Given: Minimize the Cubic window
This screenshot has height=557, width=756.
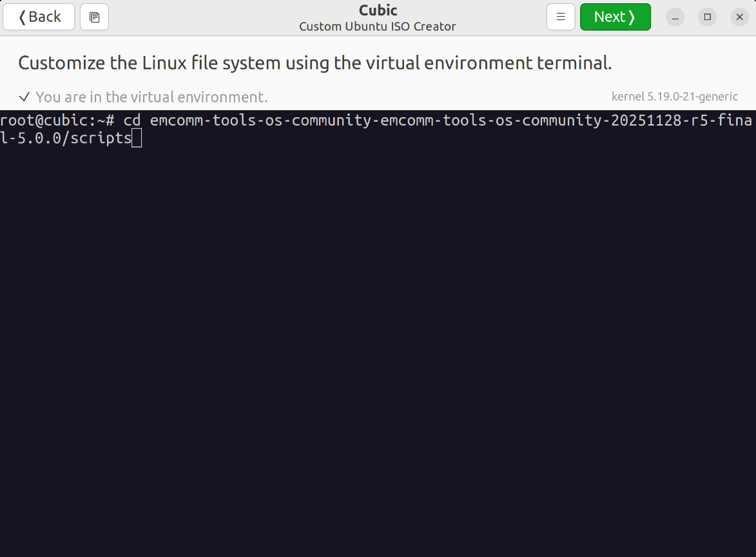Looking at the screenshot, I should pos(675,17).
